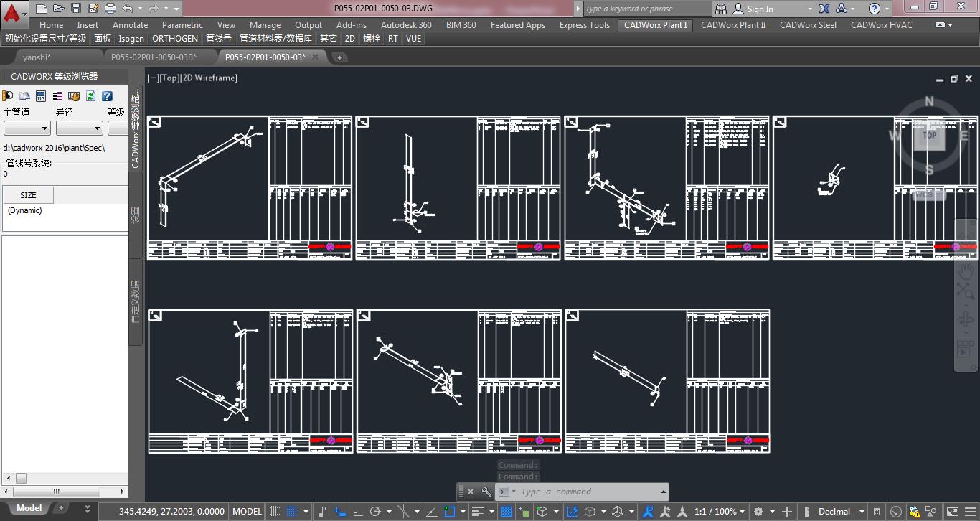980x521 pixels.
Task: Expand the Decimal units dropdown
Action: (x=861, y=512)
